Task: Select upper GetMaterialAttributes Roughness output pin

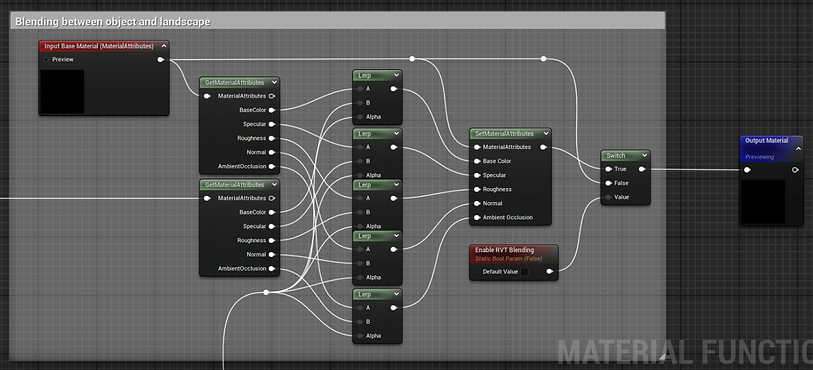Action: [x=272, y=138]
